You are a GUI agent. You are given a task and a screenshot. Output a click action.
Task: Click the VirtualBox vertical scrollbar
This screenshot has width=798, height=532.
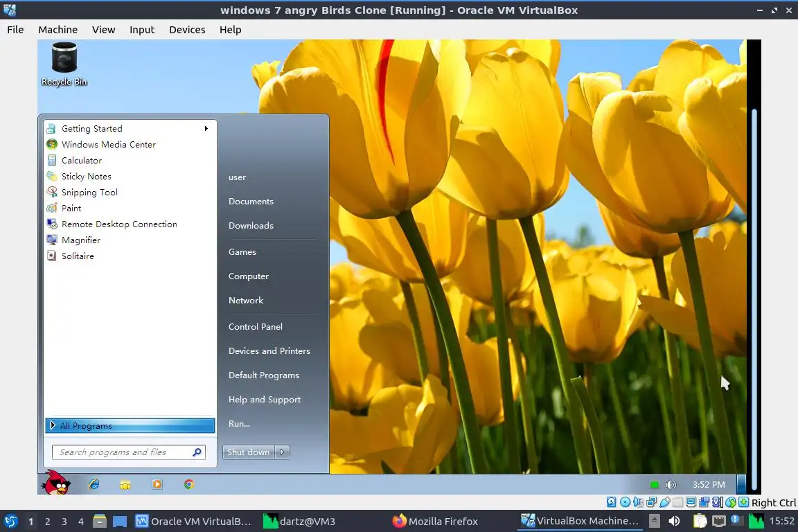click(754, 301)
